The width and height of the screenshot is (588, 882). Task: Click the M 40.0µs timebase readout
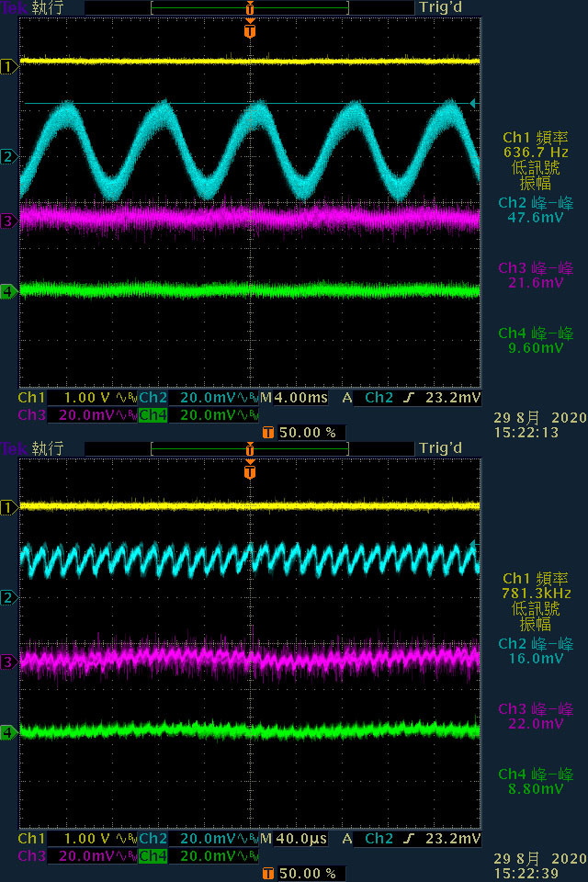[x=294, y=839]
